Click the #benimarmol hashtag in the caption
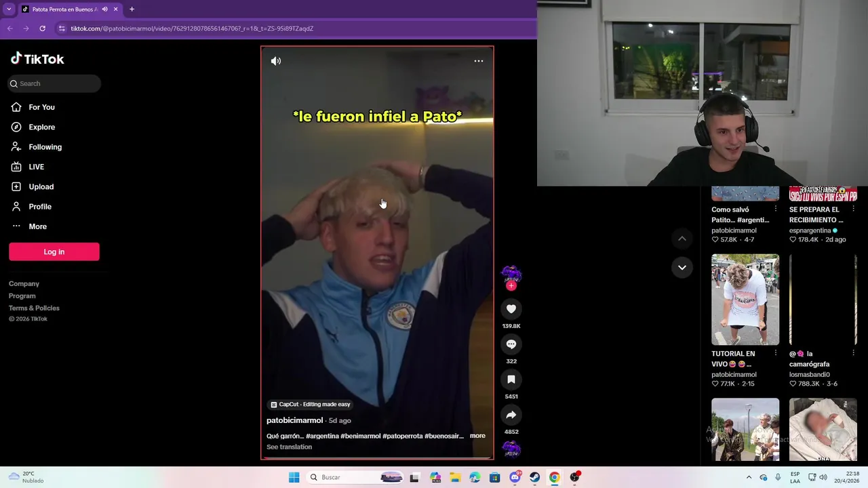 (x=360, y=436)
